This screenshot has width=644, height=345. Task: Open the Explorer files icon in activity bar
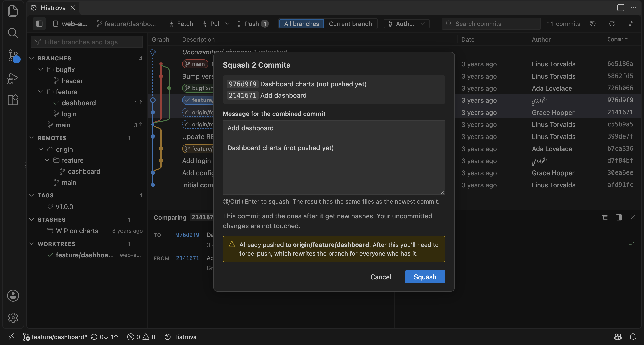pyautogui.click(x=13, y=11)
